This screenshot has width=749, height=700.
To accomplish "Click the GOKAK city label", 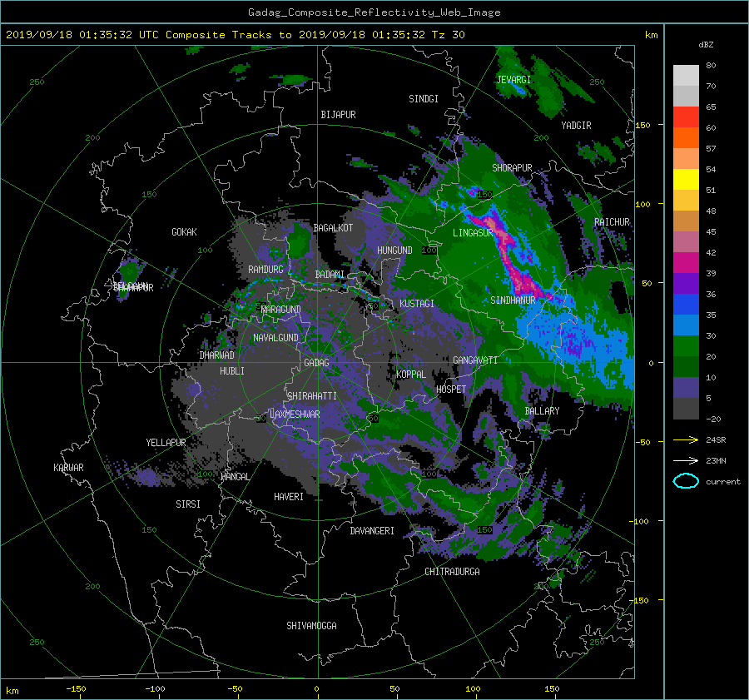I will click(184, 232).
